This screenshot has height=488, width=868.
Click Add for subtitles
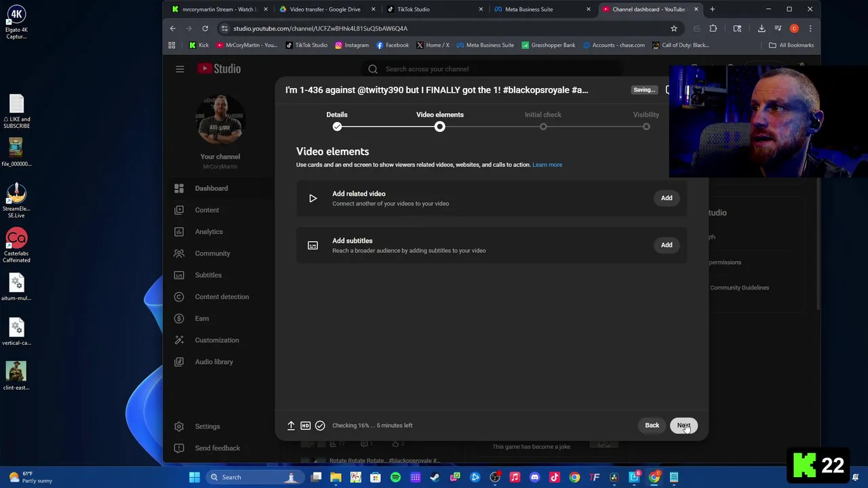point(667,245)
